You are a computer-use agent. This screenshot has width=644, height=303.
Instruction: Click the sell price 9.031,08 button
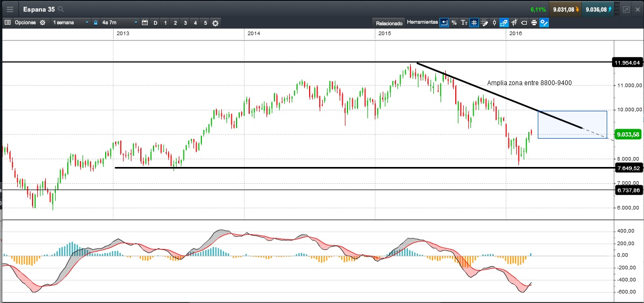(565, 9)
